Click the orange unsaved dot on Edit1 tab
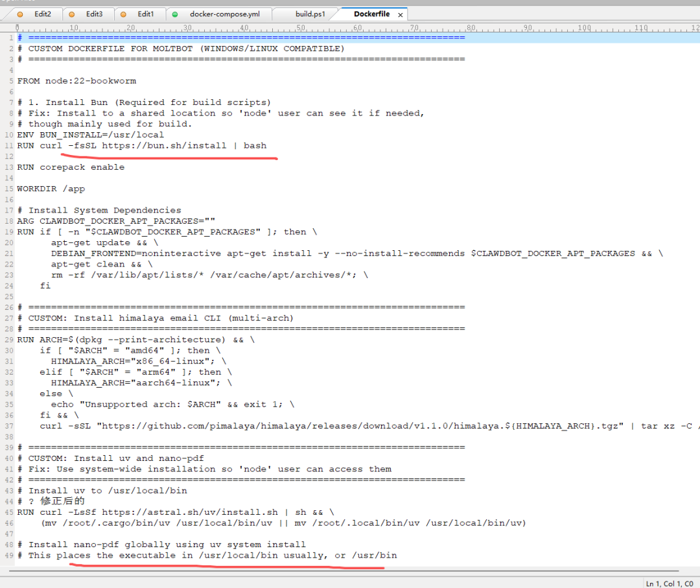 [x=123, y=14]
